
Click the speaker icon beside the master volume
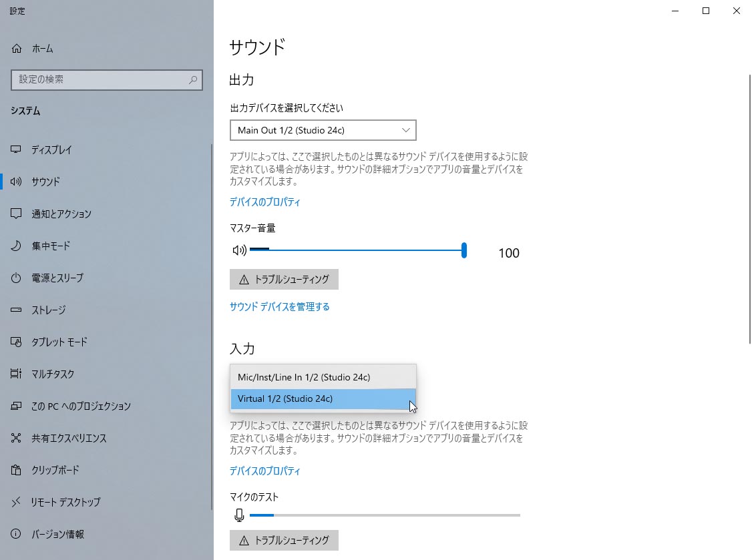[x=238, y=250]
